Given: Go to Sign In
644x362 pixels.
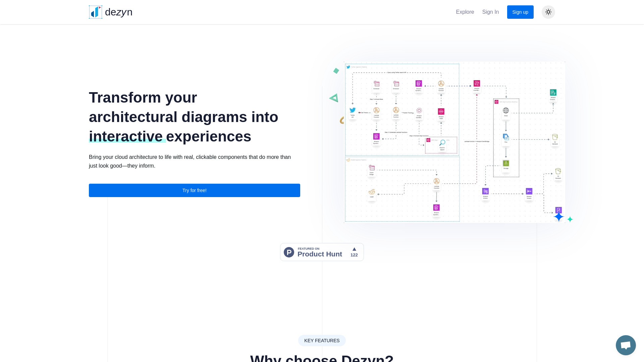Looking at the screenshot, I should pyautogui.click(x=490, y=12).
